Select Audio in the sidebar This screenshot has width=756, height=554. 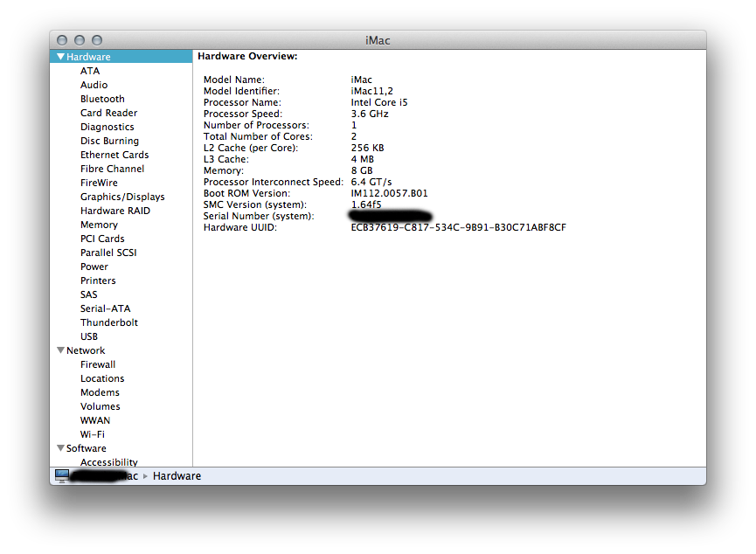click(x=94, y=85)
